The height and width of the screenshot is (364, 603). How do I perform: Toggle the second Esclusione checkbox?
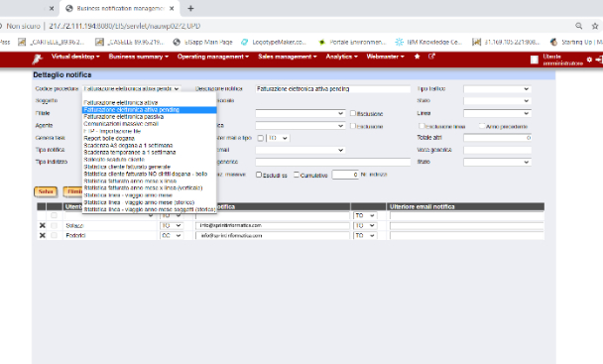[x=353, y=126]
